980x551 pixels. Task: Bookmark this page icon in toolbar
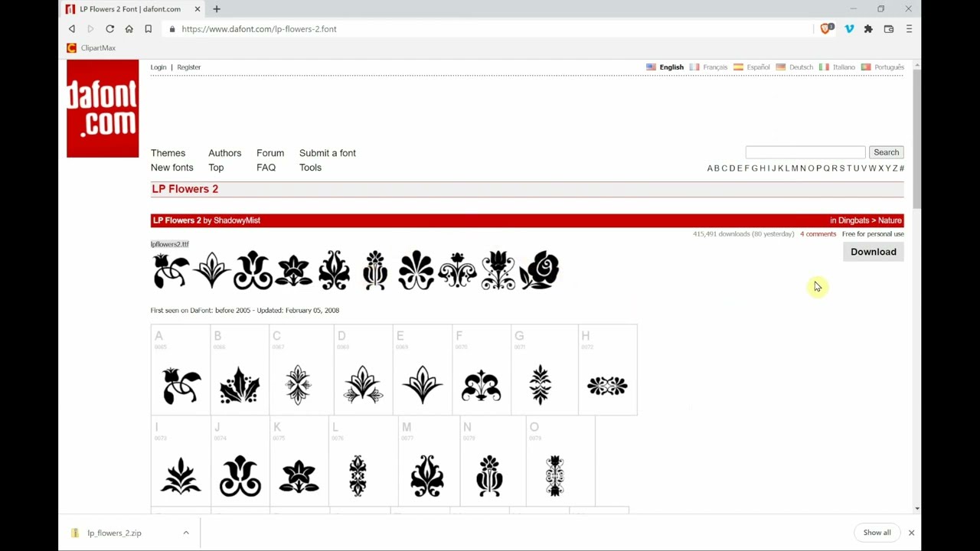(x=149, y=29)
